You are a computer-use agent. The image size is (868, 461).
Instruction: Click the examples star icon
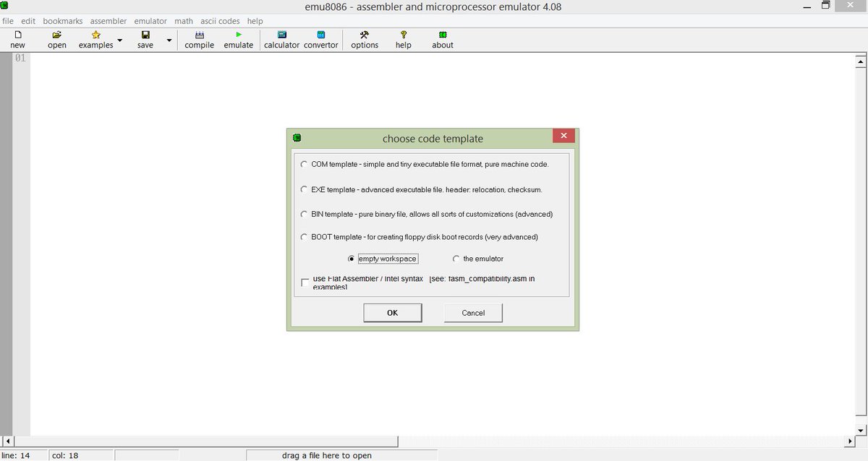click(96, 35)
